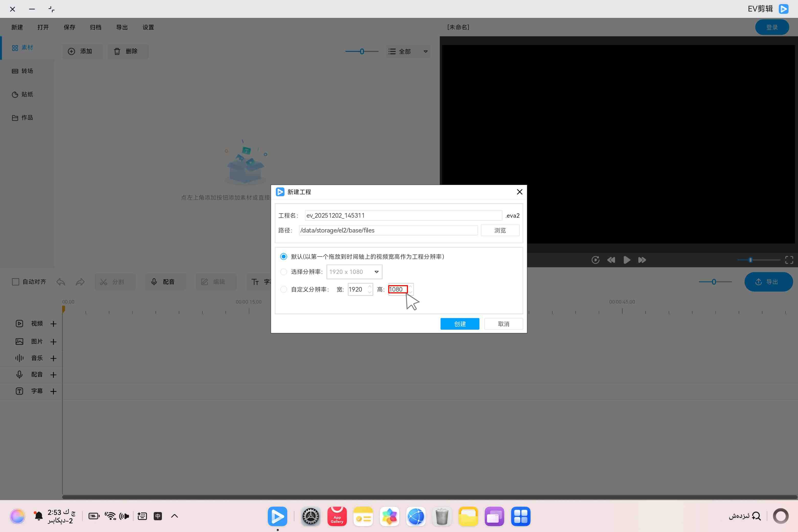The width and height of the screenshot is (798, 532).
Task: Click the rewind icon below preview
Action: coord(611,260)
